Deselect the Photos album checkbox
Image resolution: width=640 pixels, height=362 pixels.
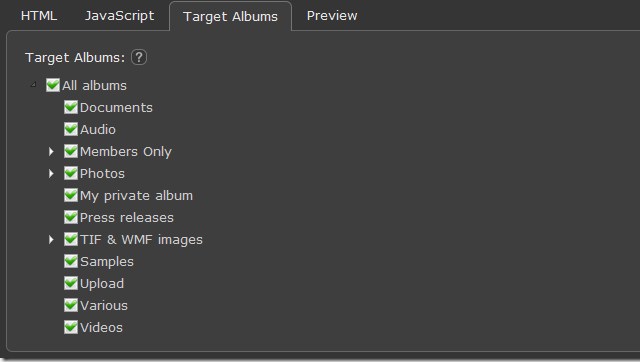click(x=71, y=173)
